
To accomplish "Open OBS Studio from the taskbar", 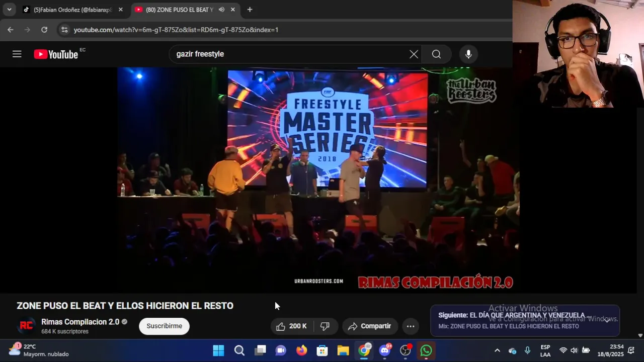I will pos(406,350).
